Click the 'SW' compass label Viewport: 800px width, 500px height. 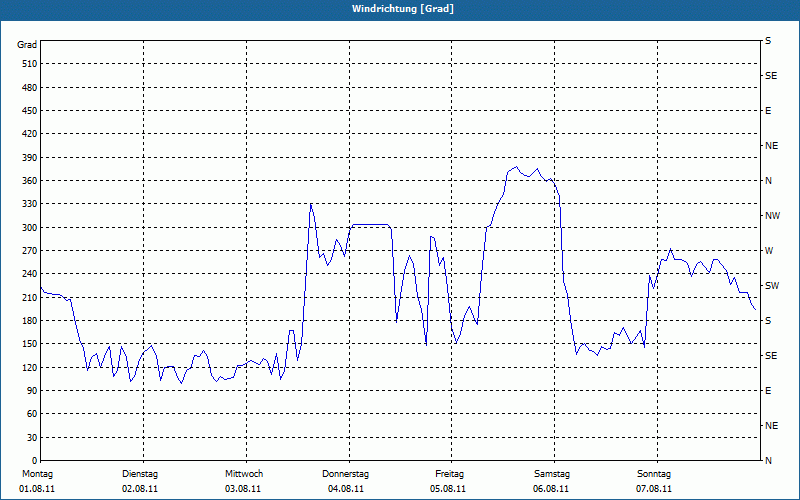click(x=772, y=286)
